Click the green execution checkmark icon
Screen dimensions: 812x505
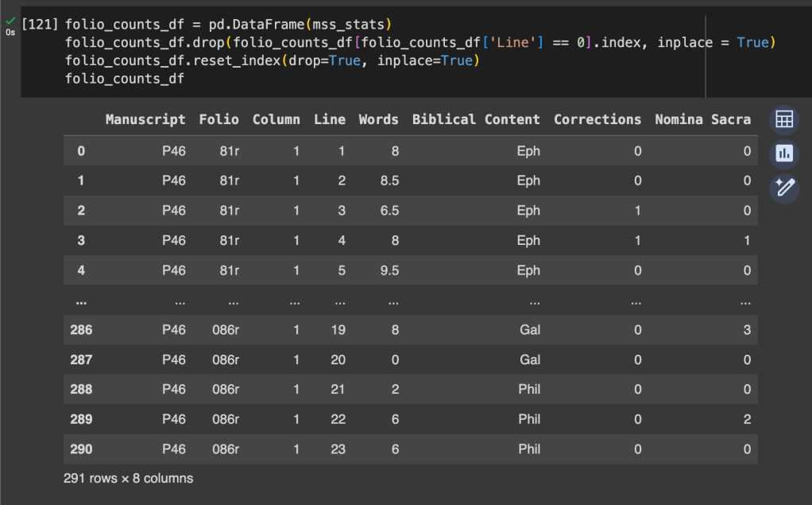click(10, 21)
